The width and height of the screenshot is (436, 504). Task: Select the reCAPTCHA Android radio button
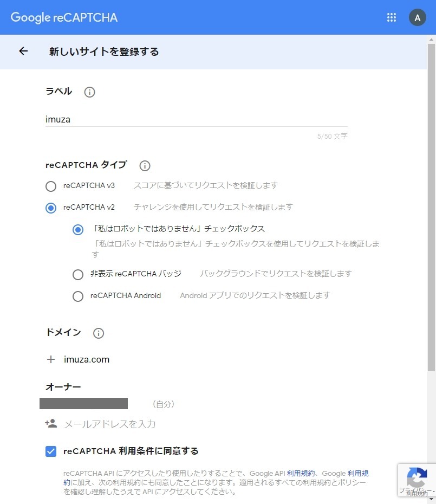click(x=78, y=296)
